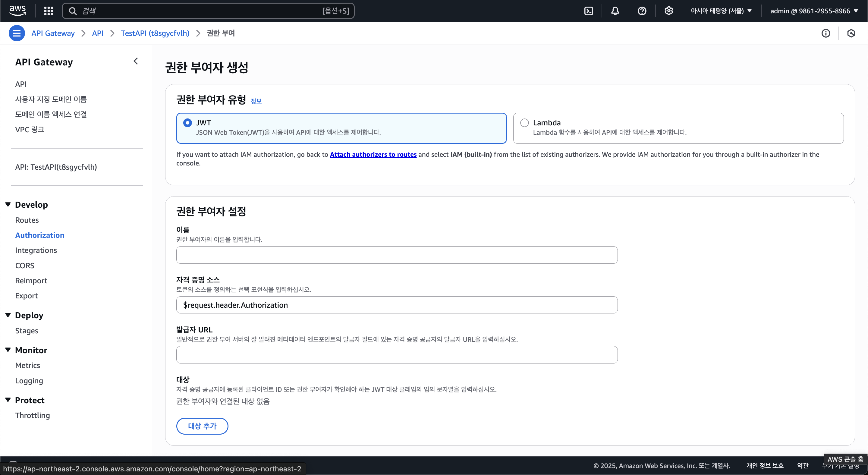
Task: Launch CloudShell terminal icon
Action: tap(588, 11)
